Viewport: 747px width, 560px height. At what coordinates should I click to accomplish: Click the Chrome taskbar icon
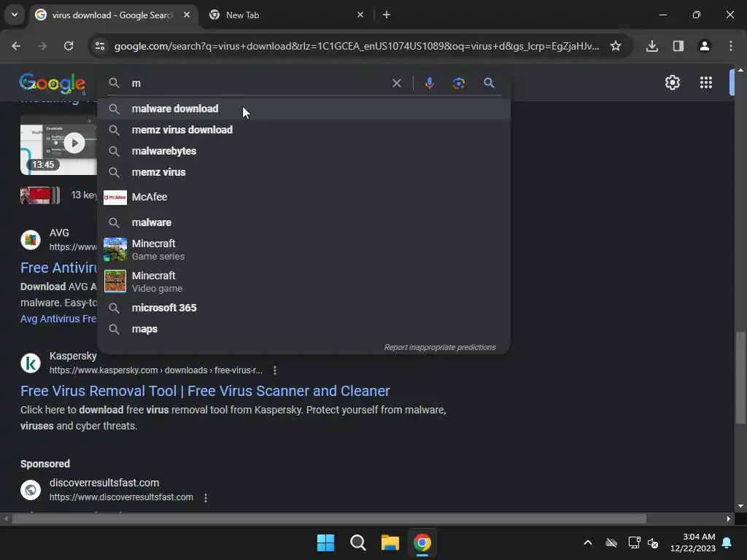[x=422, y=542]
